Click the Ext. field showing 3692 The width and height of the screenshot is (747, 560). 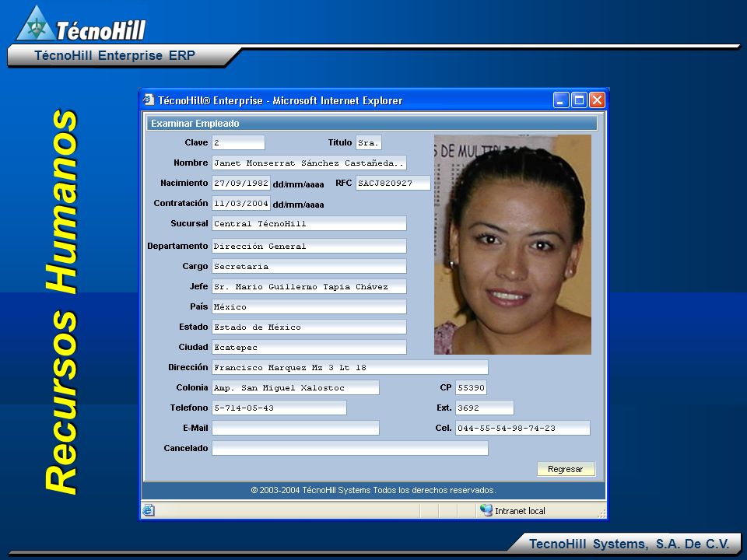point(485,408)
